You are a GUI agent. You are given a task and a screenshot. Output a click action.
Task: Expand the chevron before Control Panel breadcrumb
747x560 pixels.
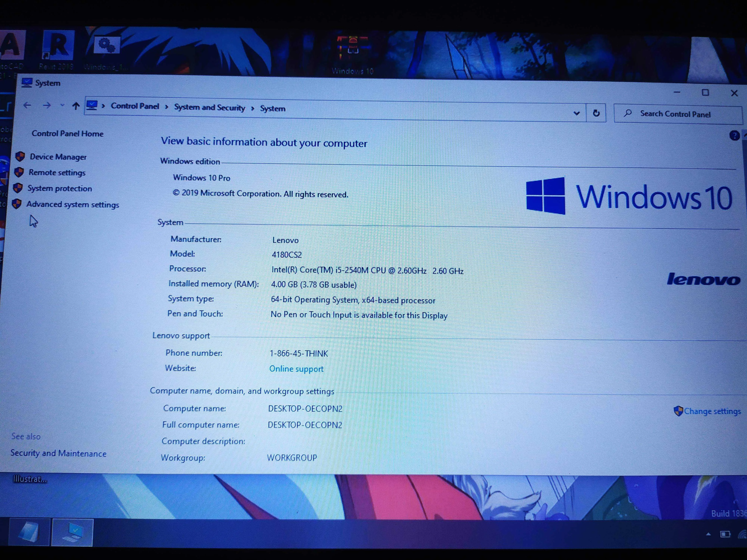104,106
